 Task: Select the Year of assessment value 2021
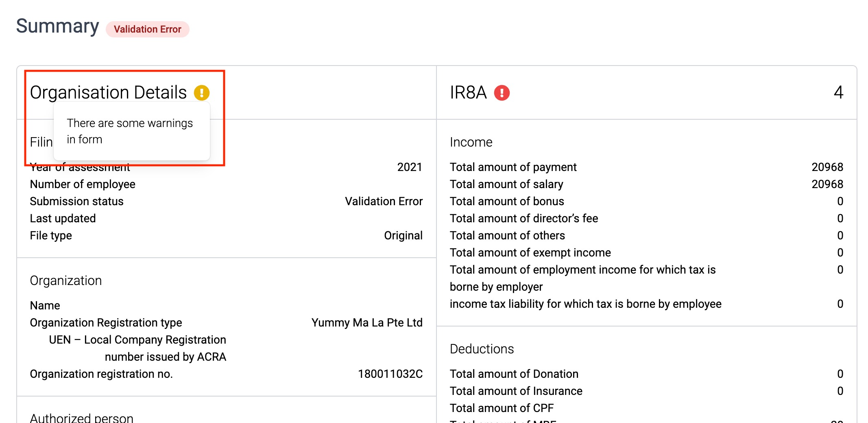[410, 167]
